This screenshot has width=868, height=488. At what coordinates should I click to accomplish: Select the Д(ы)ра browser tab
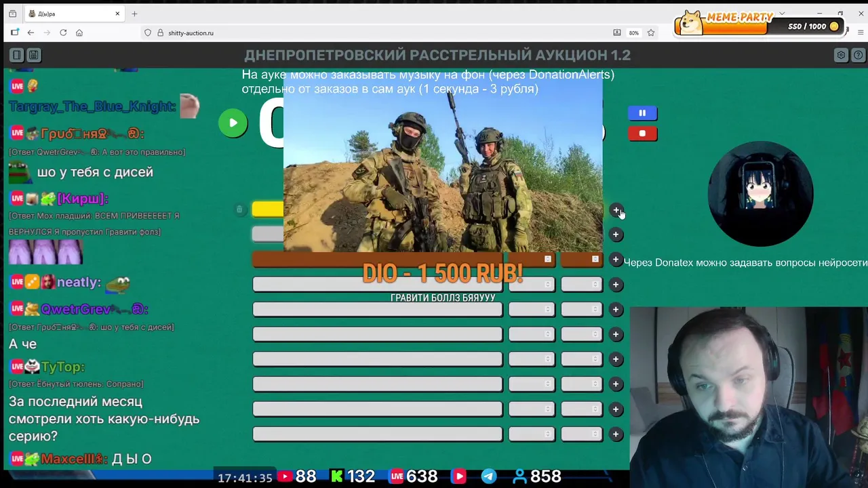pos(75,14)
